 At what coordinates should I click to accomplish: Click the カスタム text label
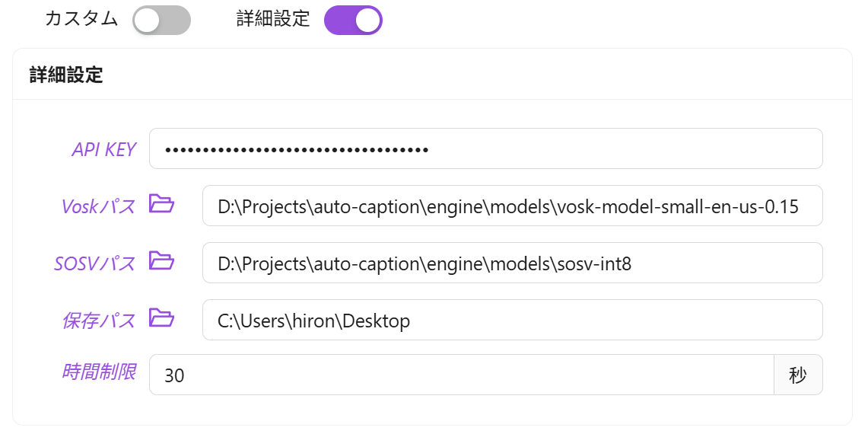click(x=81, y=19)
